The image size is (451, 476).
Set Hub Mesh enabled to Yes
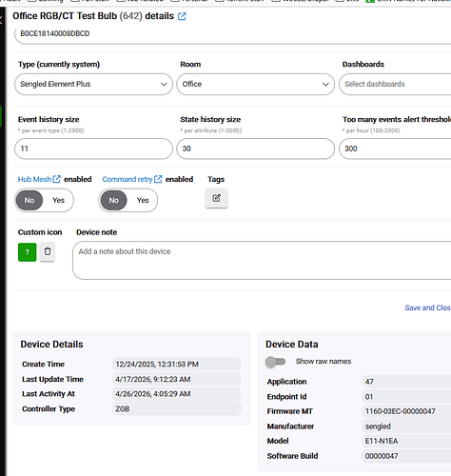point(58,200)
